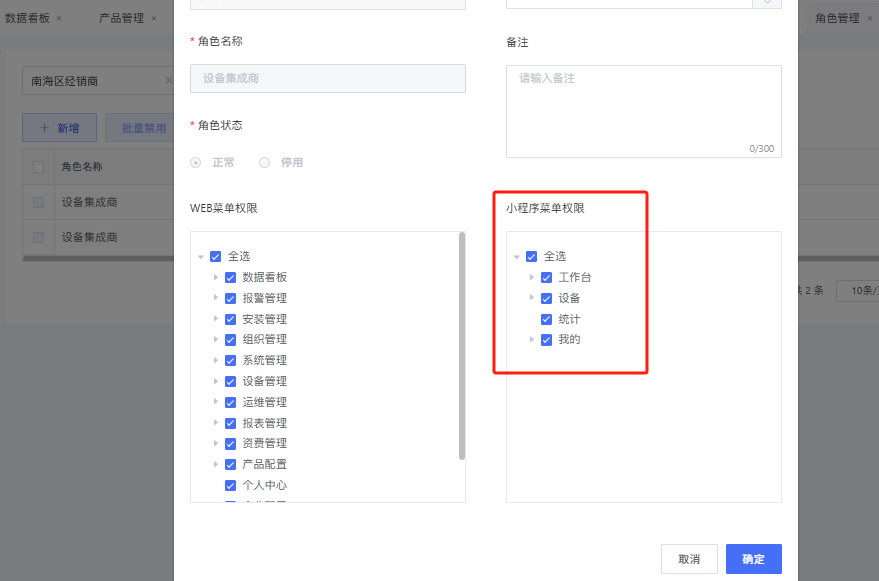Open the 产品管理 tab
This screenshot has width=879, height=581.
tap(121, 18)
